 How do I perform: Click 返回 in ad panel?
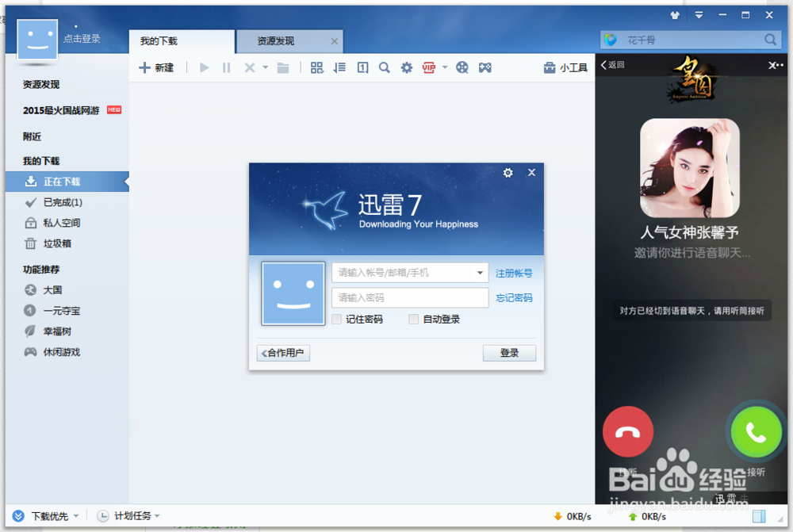point(612,65)
